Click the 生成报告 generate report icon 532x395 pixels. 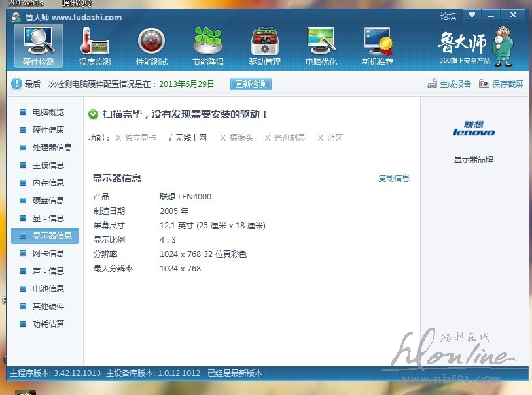click(x=432, y=84)
